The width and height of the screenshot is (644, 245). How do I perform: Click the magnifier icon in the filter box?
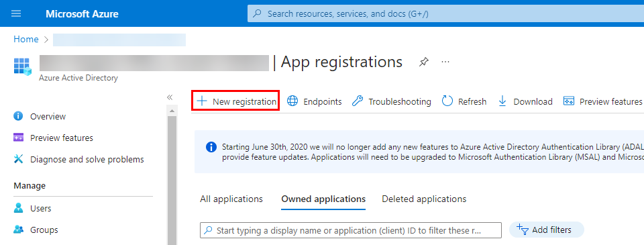click(209, 230)
